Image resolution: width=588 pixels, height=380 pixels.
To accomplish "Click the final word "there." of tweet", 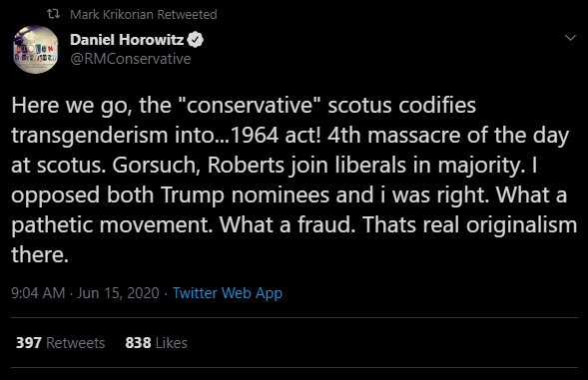I will click(40, 255).
